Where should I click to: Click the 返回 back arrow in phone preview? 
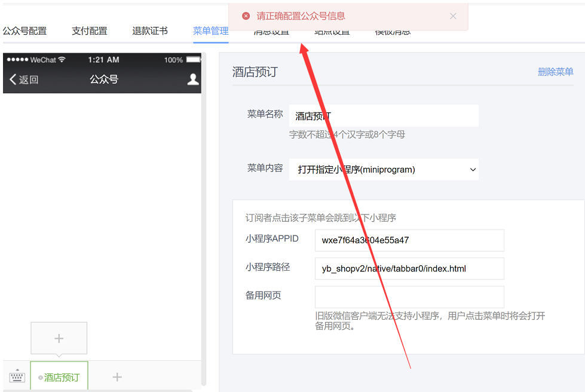pyautogui.click(x=23, y=79)
